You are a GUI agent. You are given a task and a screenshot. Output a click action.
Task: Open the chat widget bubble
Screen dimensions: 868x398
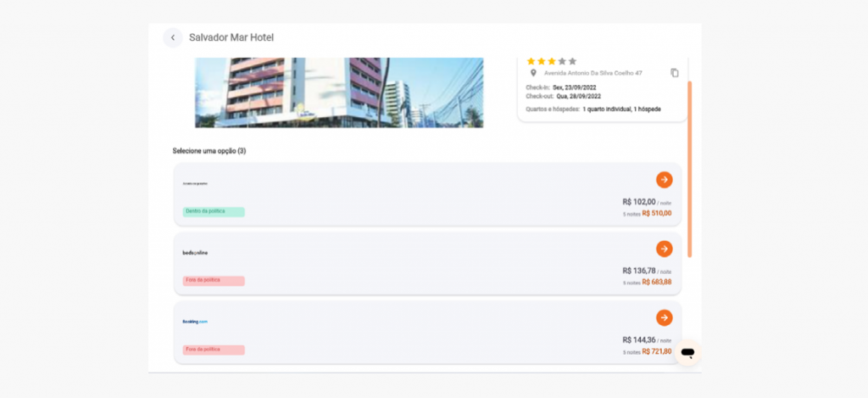687,353
